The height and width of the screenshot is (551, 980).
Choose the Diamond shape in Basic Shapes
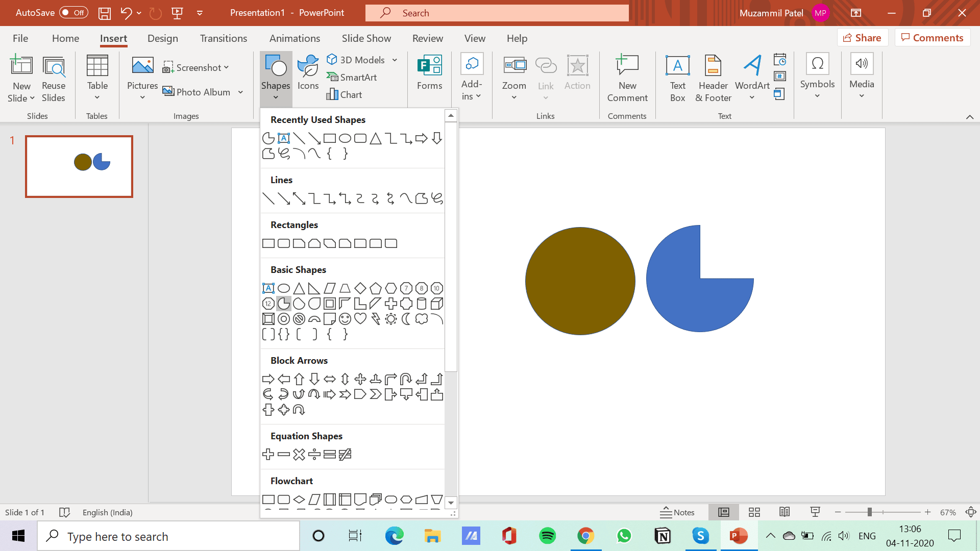(360, 288)
